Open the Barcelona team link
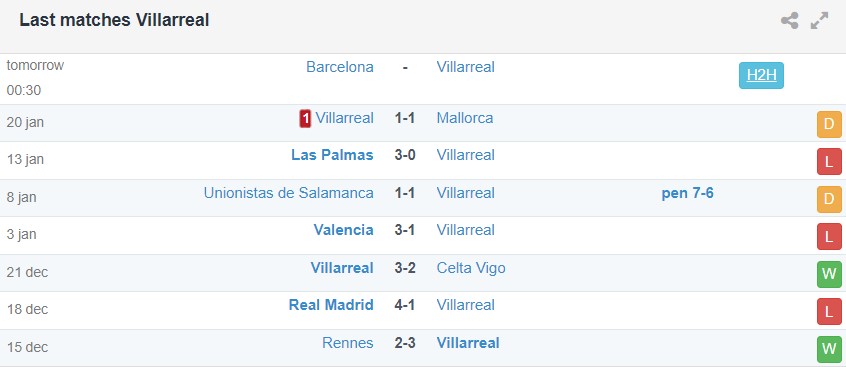Viewport: 846px width, 367px height. 340,67
